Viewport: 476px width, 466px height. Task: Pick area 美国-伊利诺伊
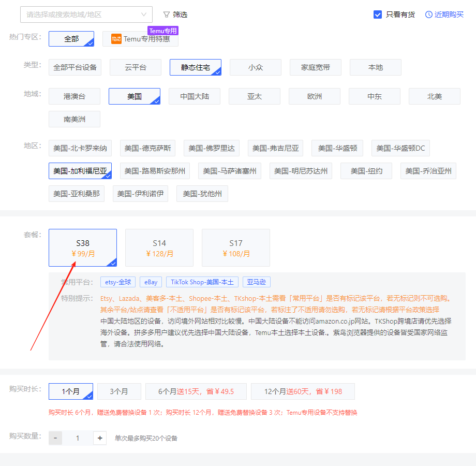(141, 194)
